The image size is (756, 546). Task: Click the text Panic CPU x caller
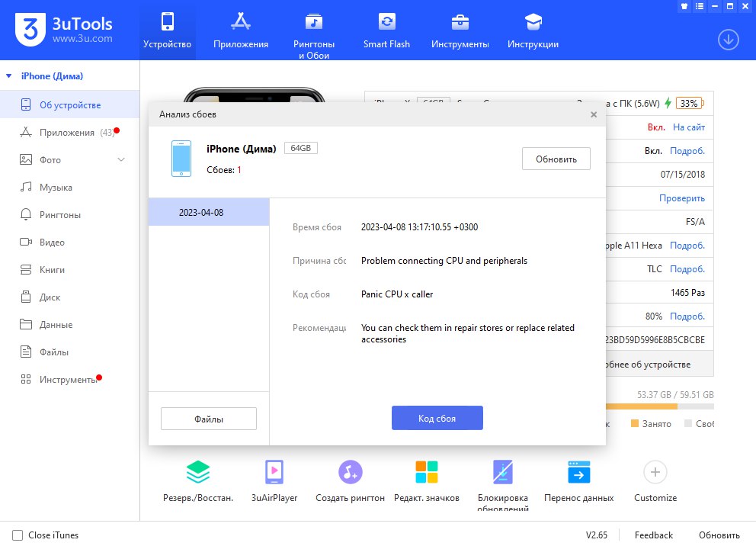(x=397, y=294)
